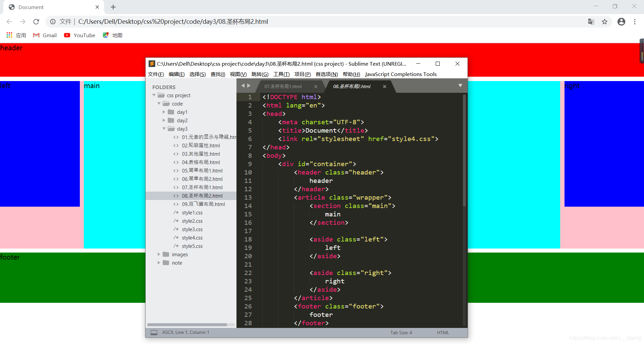Click the Chrome back navigation arrow

pos(9,22)
